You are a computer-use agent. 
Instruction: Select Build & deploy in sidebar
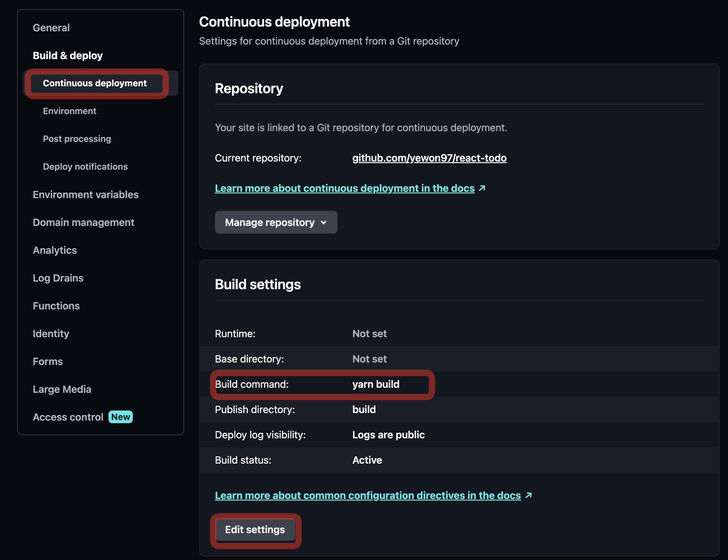click(x=68, y=55)
